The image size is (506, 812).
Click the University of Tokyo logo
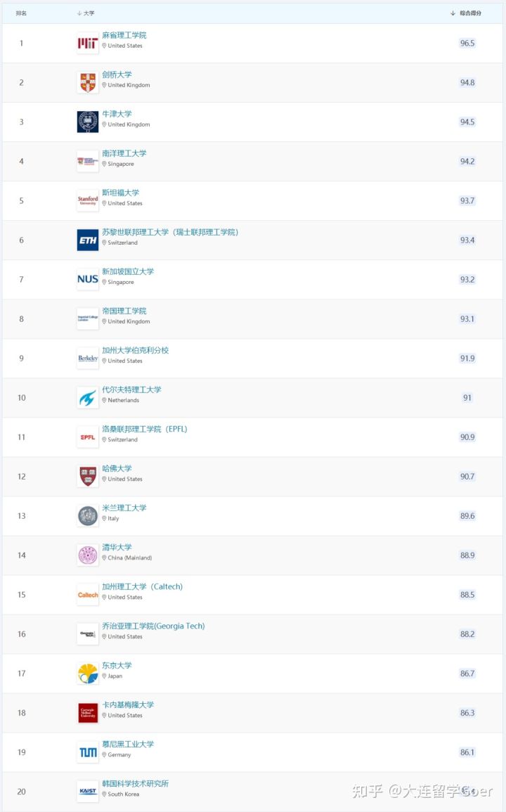click(88, 674)
